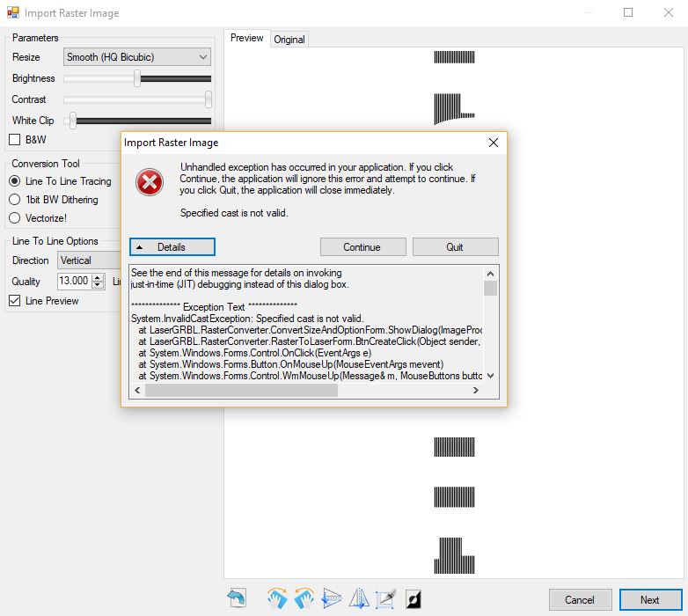Click the revert to original image icon
The image size is (688, 616).
[237, 598]
